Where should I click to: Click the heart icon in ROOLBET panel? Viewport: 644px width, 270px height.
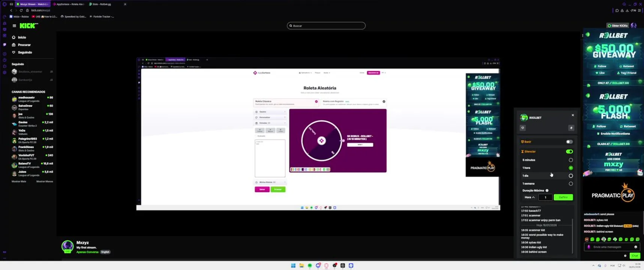[523, 128]
